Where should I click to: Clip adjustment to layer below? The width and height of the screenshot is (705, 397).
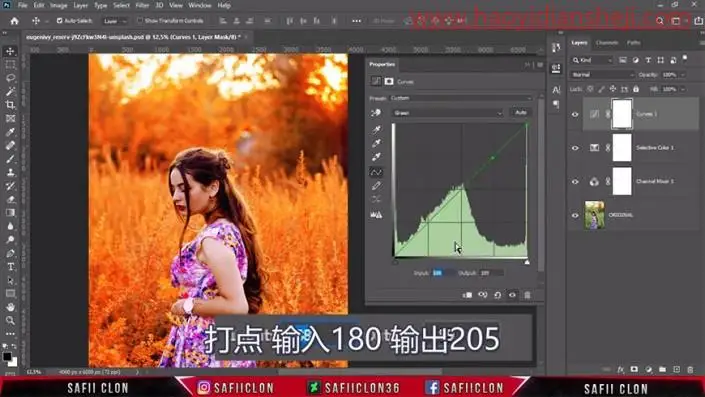pyautogui.click(x=468, y=295)
